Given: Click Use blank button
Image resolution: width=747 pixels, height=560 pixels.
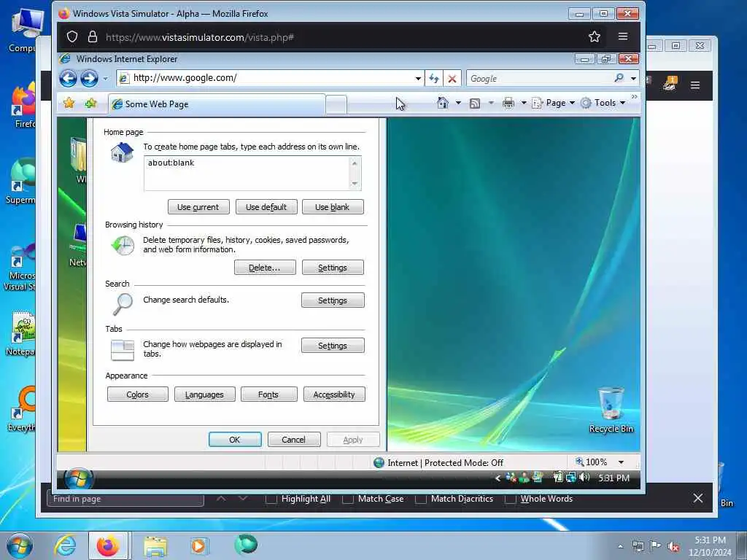Looking at the screenshot, I should coord(333,207).
